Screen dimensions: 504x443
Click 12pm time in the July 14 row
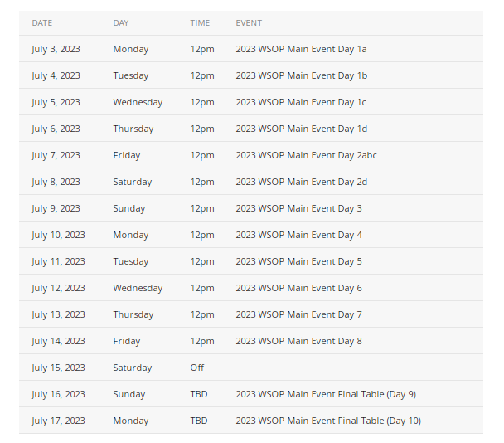(202, 341)
